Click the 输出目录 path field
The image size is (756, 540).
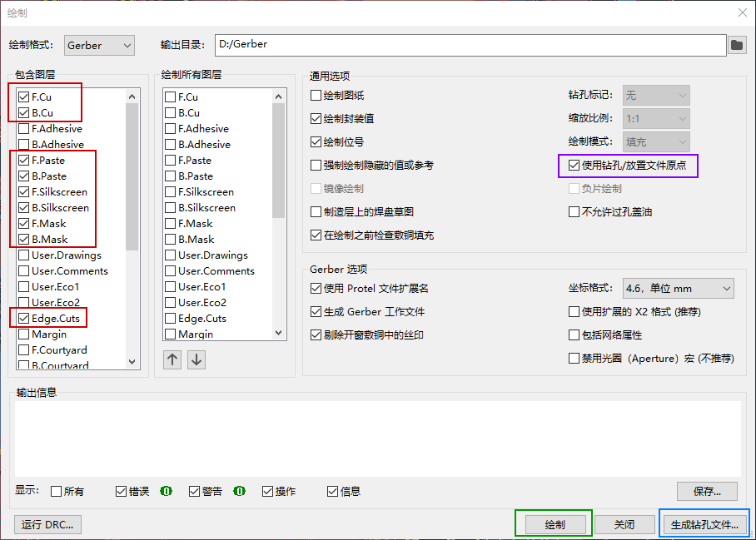tap(470, 45)
